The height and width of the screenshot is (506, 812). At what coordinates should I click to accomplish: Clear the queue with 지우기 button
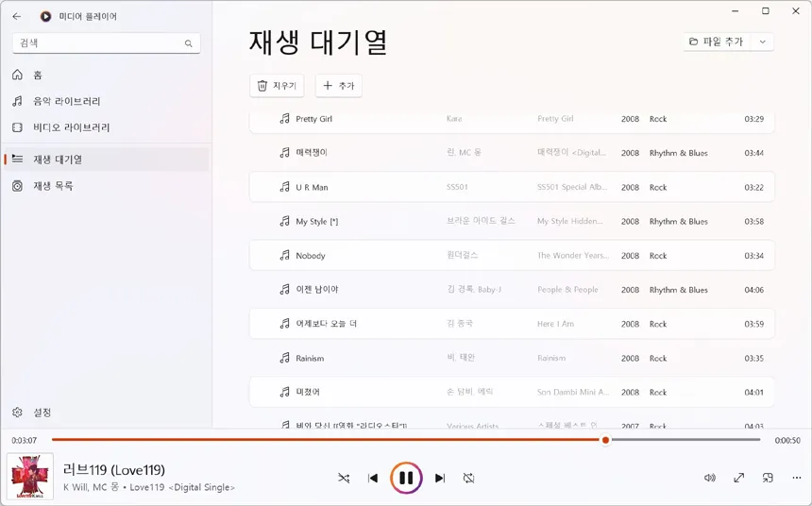point(277,86)
